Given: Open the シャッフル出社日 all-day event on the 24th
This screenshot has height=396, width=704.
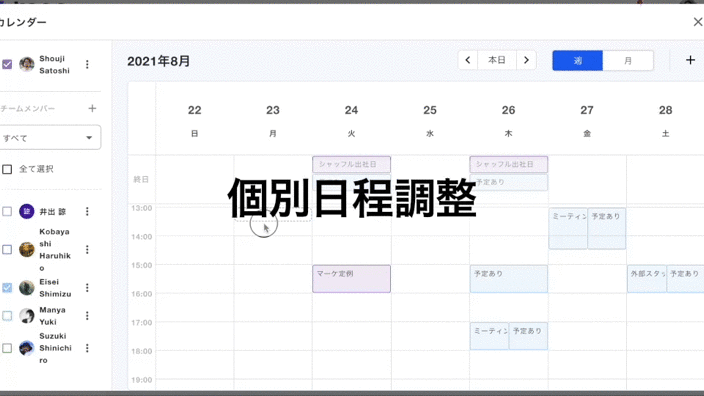Looking at the screenshot, I should click(351, 164).
